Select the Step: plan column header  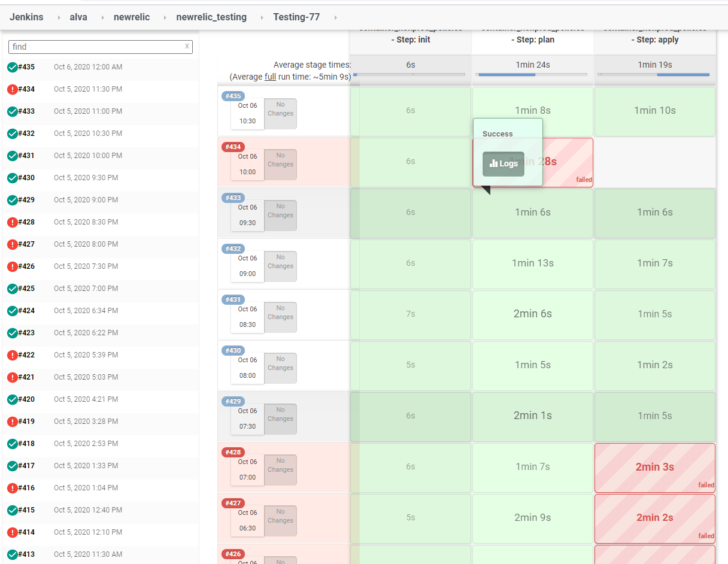(533, 40)
